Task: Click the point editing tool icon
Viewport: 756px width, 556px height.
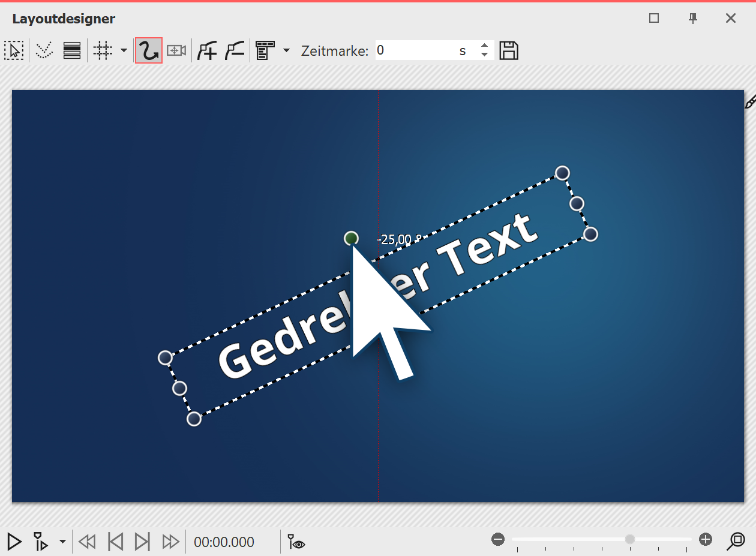Action: pyautogui.click(x=43, y=50)
